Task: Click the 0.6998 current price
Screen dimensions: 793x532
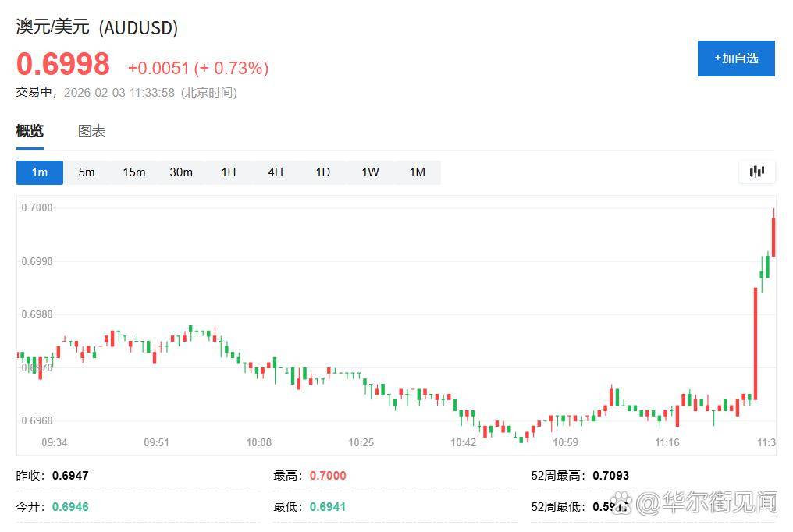Action: point(63,65)
